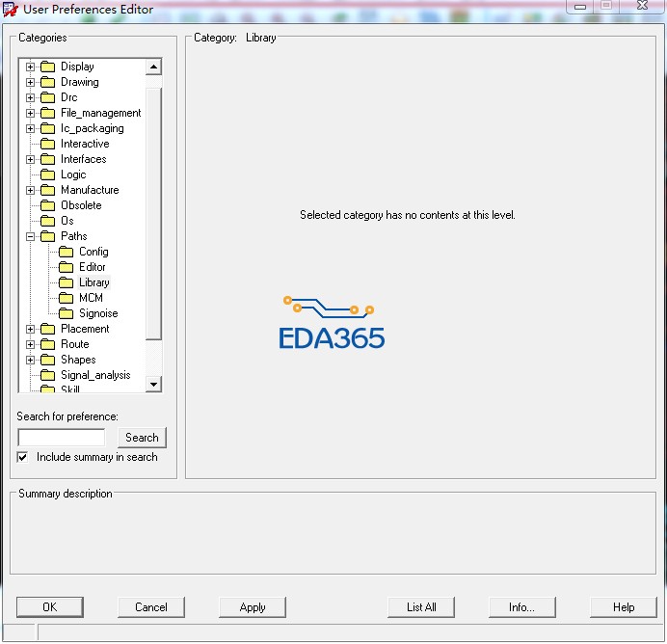Screen dimensions: 667x644
Task: Select the Os tree label
Action: tap(67, 221)
